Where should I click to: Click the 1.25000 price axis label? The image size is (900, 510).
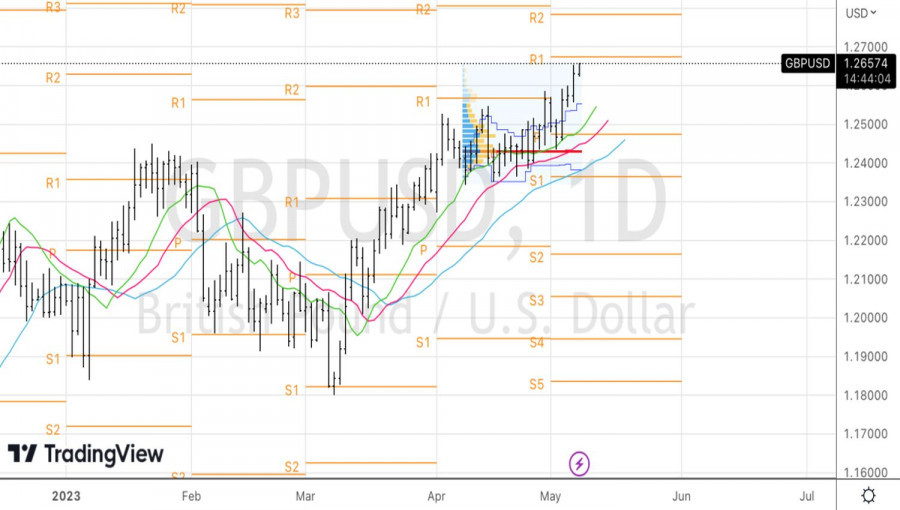tap(866, 124)
